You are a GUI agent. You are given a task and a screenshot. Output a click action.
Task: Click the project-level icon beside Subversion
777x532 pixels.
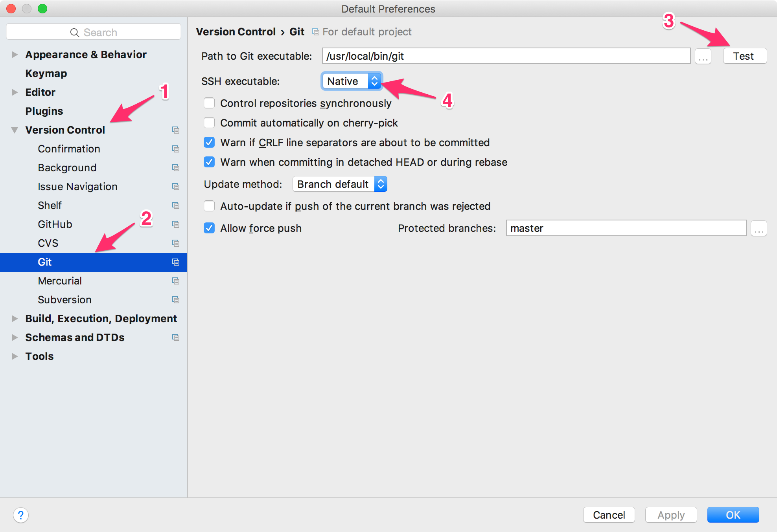pos(176,300)
